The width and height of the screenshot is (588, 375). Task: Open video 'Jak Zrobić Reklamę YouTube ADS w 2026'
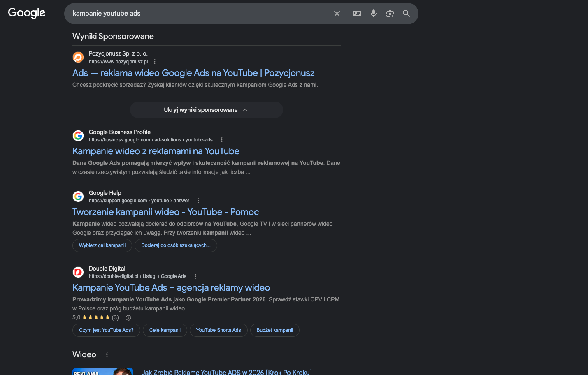(227, 372)
